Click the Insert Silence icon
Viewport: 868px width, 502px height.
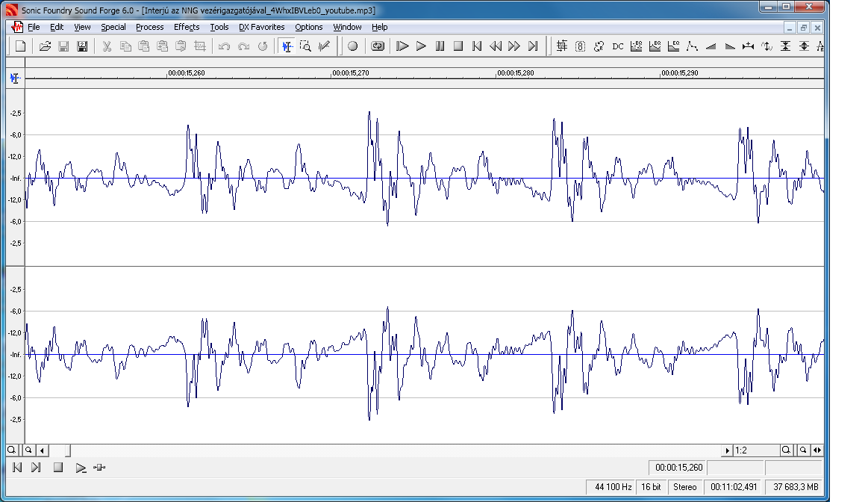pyautogui.click(x=749, y=46)
